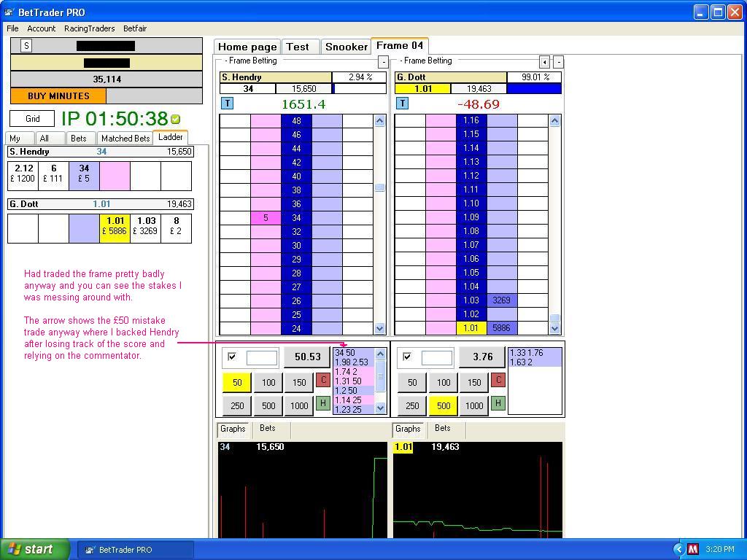Click the stake input field in Dott's panel
This screenshot has width=747, height=560.
437,357
